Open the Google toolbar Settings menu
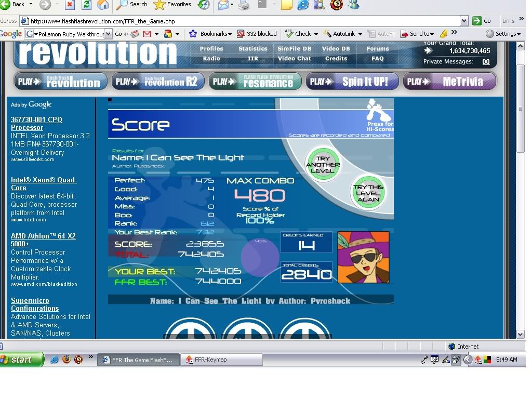 tap(503, 34)
